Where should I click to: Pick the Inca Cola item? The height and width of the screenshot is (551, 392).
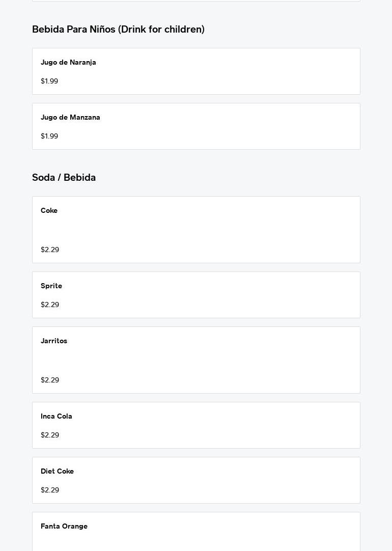[196, 425]
